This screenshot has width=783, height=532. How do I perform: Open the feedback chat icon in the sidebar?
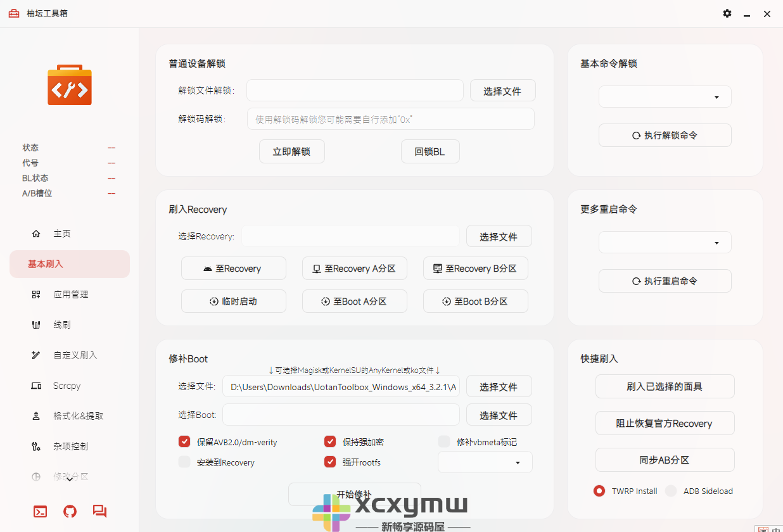point(99,511)
